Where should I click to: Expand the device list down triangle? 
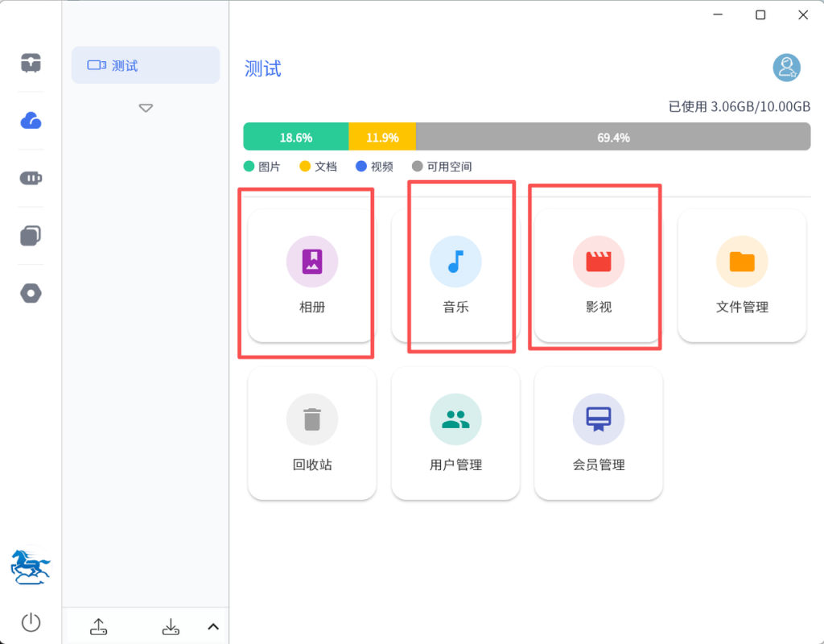pyautogui.click(x=146, y=108)
